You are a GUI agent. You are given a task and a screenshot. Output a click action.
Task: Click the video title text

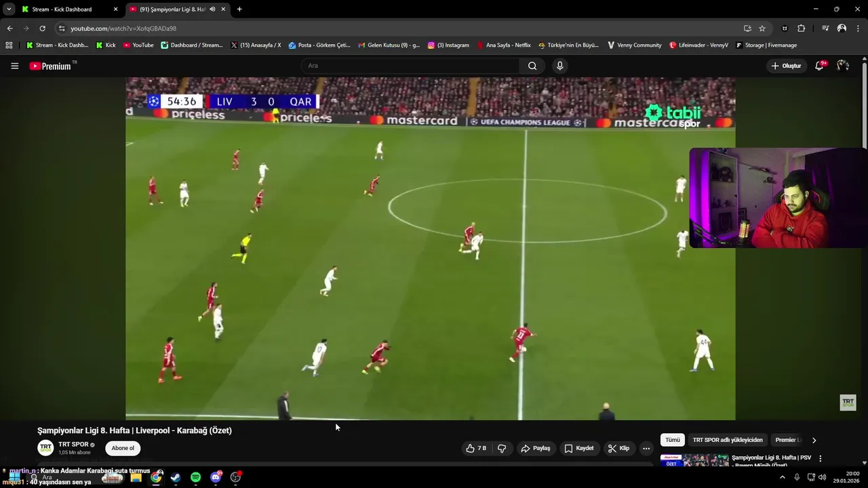click(134, 430)
